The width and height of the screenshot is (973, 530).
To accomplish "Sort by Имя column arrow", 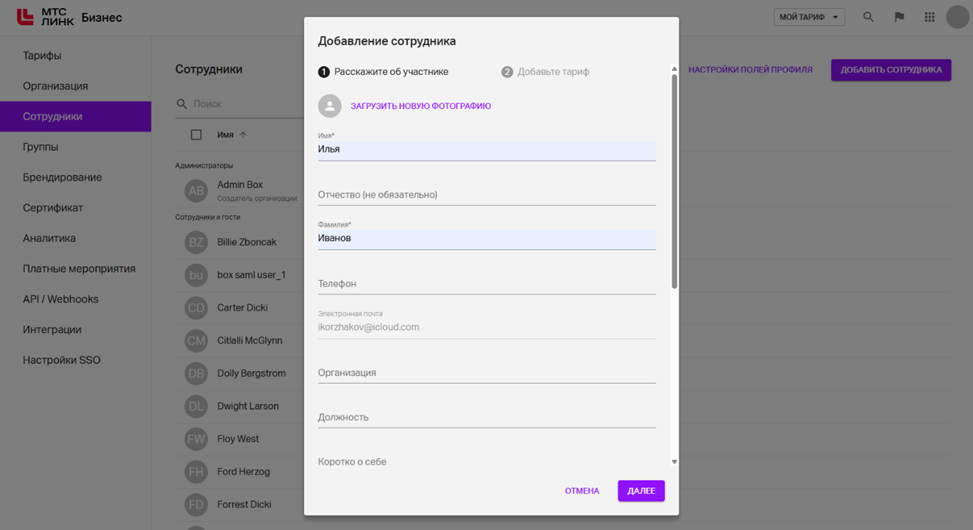I will 243,135.
